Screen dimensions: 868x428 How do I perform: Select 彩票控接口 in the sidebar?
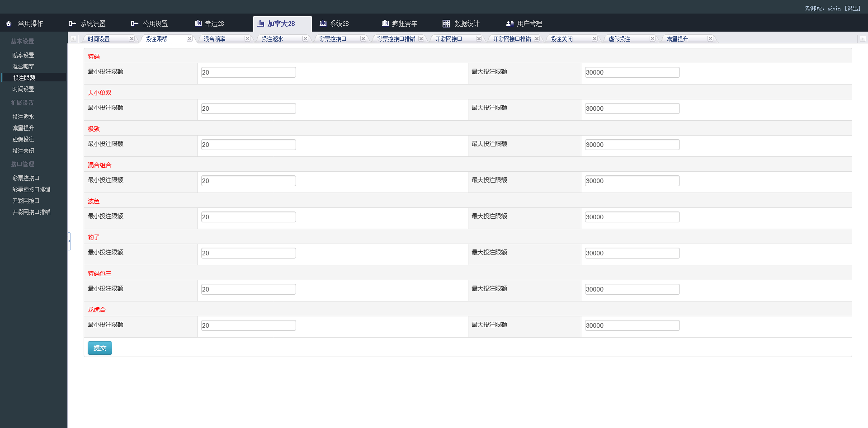[x=26, y=178]
